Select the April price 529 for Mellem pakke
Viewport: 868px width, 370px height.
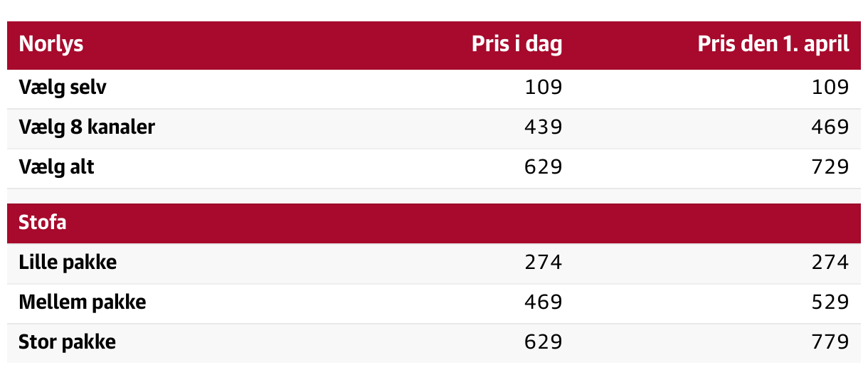click(x=830, y=302)
